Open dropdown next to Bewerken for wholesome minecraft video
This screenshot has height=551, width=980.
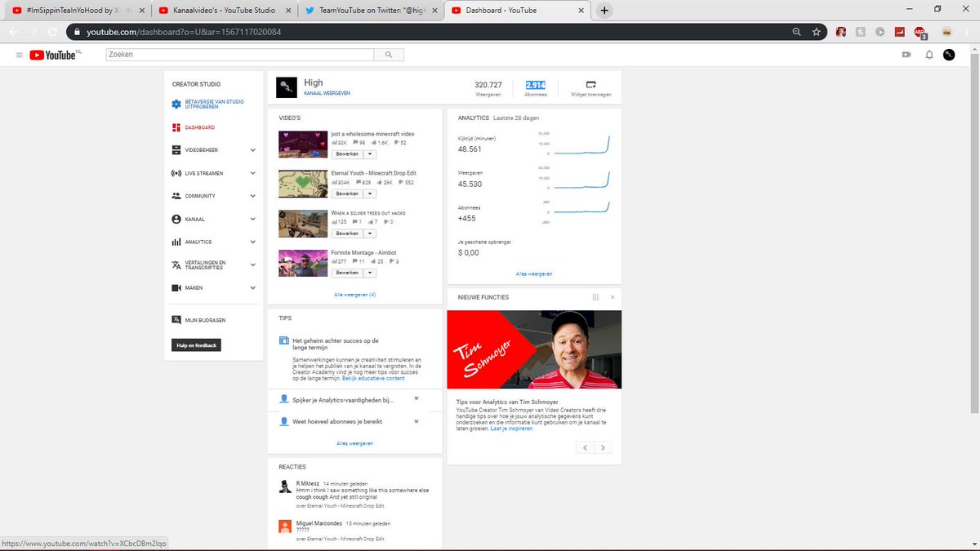pyautogui.click(x=370, y=154)
